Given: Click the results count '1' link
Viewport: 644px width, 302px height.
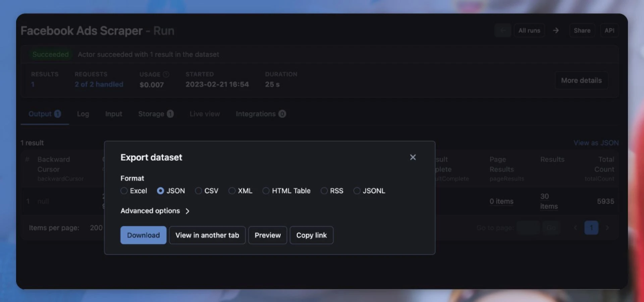Looking at the screenshot, I should point(33,85).
